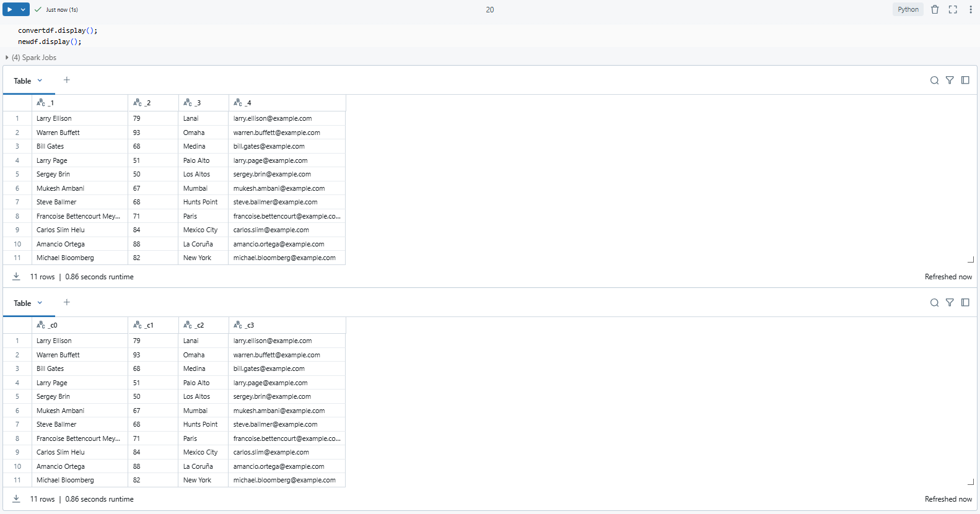The image size is (980, 514).
Task: Select the Warren Buffett cell in first table
Action: point(58,133)
